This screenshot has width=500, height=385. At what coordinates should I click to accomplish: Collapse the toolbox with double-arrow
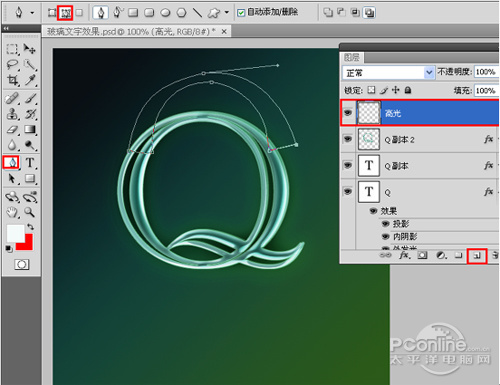pos(6,29)
